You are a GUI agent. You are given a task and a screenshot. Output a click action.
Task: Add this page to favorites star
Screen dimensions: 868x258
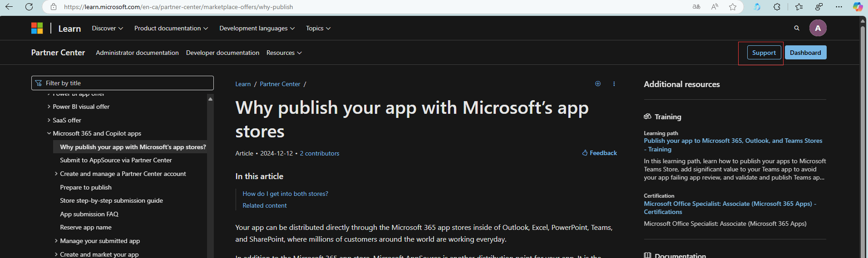click(x=733, y=7)
